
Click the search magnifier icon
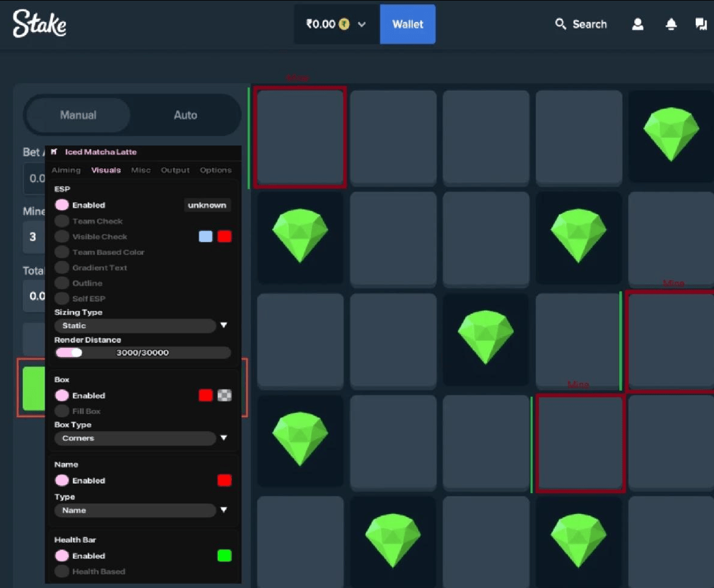pos(561,24)
